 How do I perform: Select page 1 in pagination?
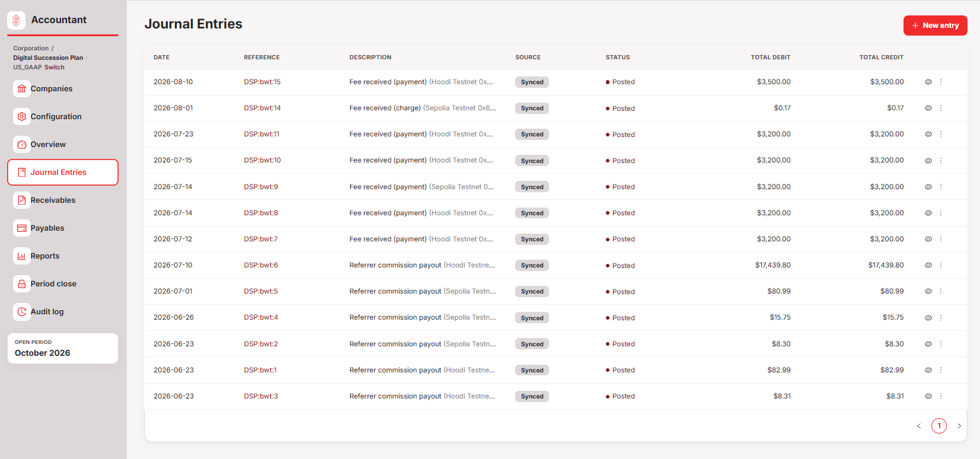939,426
